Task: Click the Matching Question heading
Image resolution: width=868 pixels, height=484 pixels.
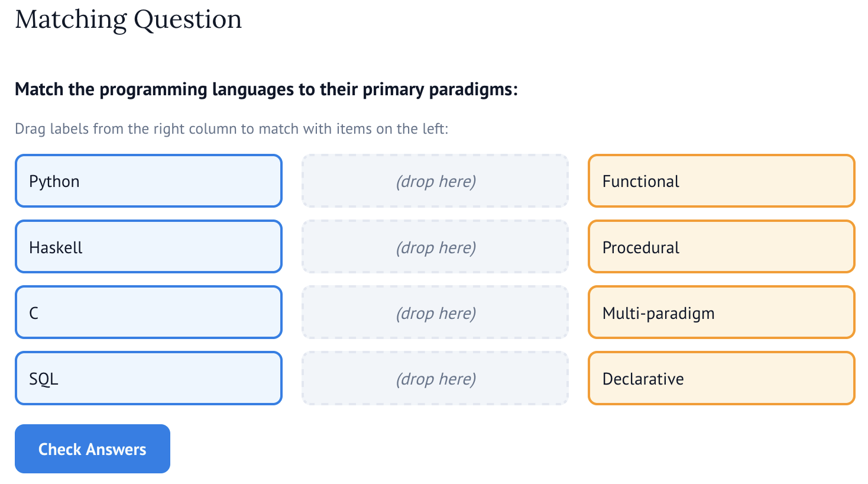Action: (x=128, y=20)
